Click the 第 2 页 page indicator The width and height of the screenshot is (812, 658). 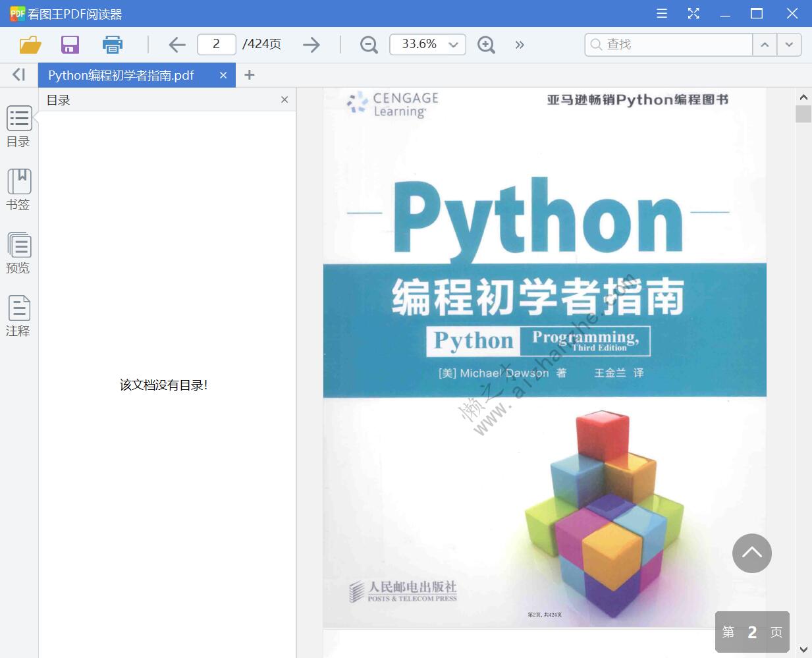click(752, 632)
